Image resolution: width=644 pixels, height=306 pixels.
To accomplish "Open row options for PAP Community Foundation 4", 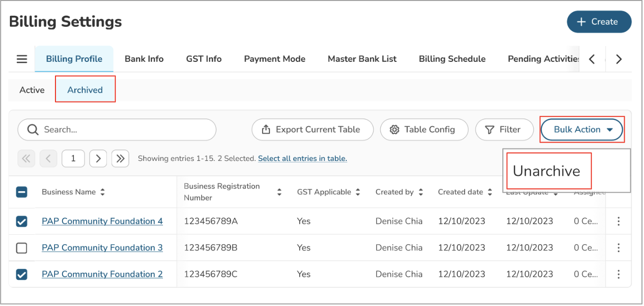I will coord(618,221).
